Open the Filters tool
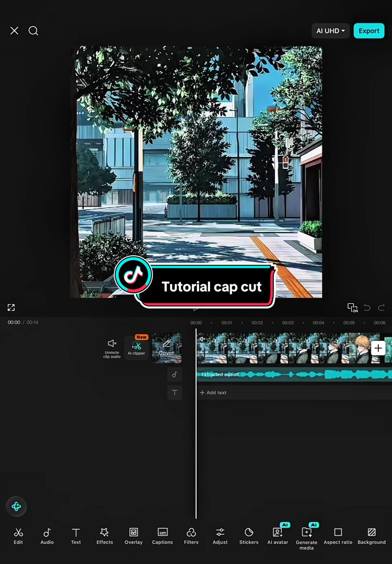392x564 pixels. pyautogui.click(x=191, y=536)
